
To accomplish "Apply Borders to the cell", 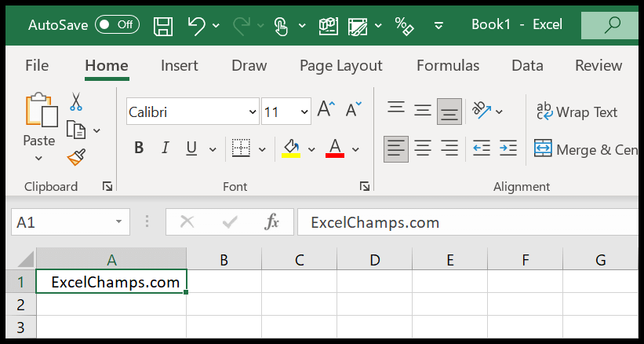I will pyautogui.click(x=241, y=148).
